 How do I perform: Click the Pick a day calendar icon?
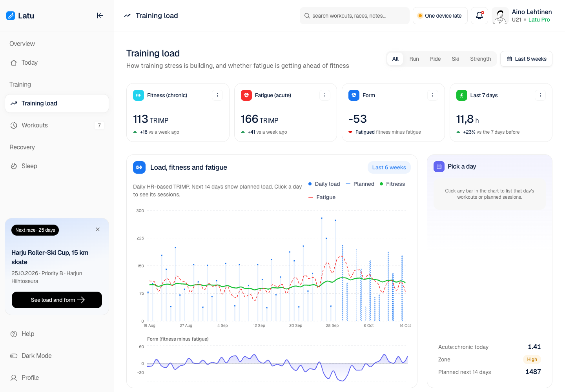click(x=439, y=167)
